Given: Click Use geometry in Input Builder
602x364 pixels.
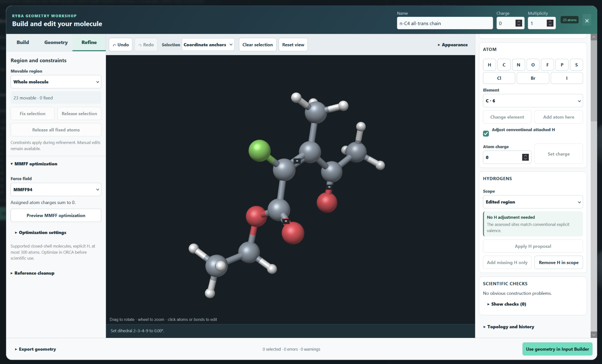Looking at the screenshot, I should [x=557, y=349].
